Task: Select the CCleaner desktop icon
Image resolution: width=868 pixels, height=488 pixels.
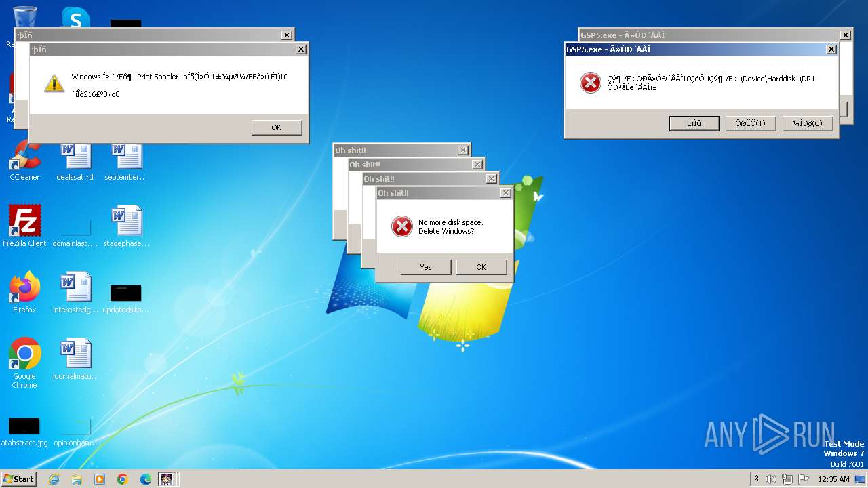Action: click(24, 161)
